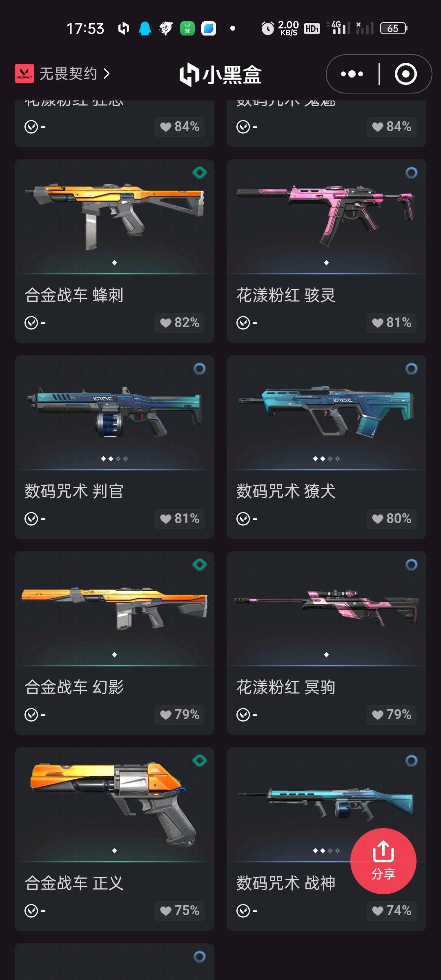Tap heart rating on 数码咒术 判官
The image size is (441, 980).
point(180,519)
